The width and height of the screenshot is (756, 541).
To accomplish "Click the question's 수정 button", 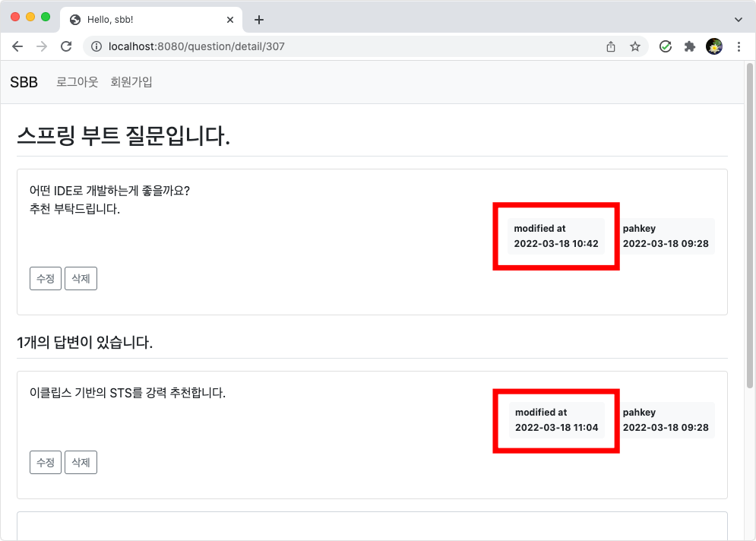I will tap(46, 279).
